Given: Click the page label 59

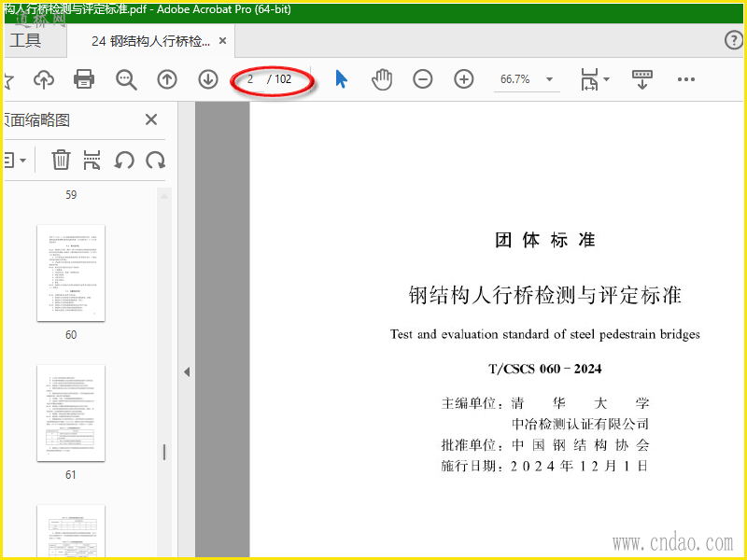Looking at the screenshot, I should pos(71,195).
